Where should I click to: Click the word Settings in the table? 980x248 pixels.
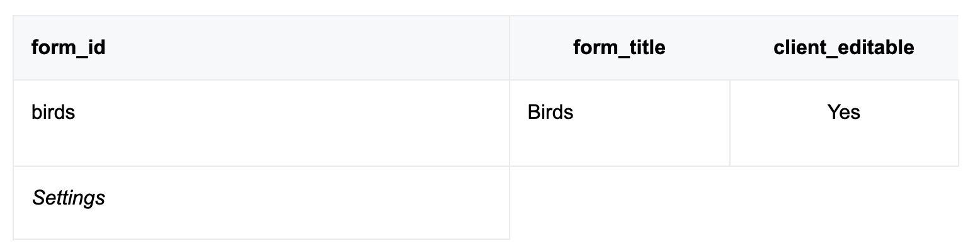click(x=69, y=198)
